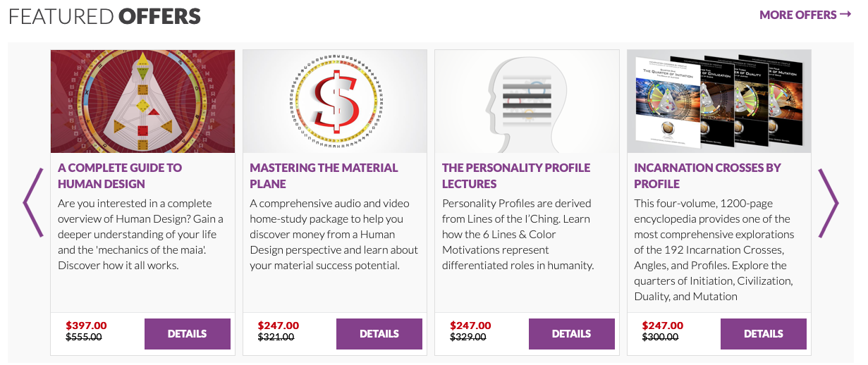Click the previous offers left arrow

[x=33, y=203]
